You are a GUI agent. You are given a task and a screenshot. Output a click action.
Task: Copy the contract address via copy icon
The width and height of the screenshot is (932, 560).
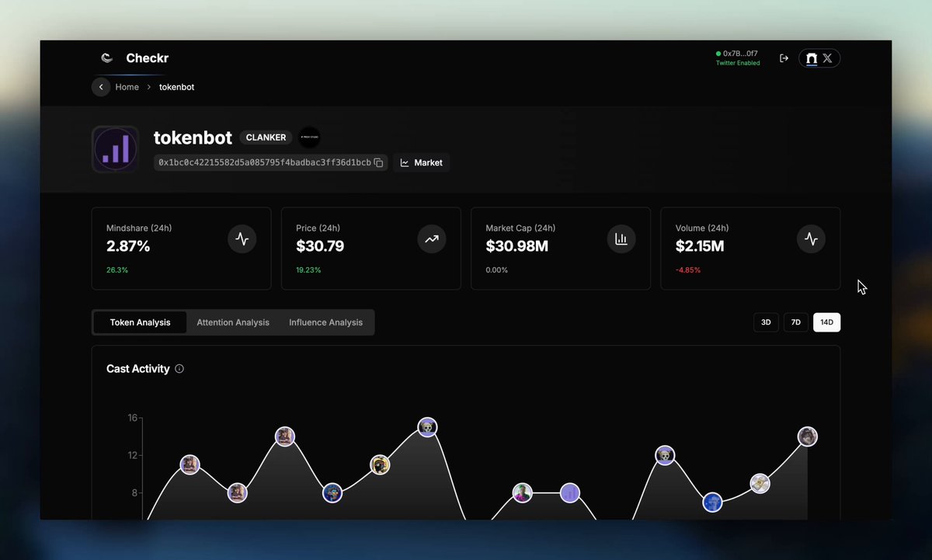(x=378, y=162)
